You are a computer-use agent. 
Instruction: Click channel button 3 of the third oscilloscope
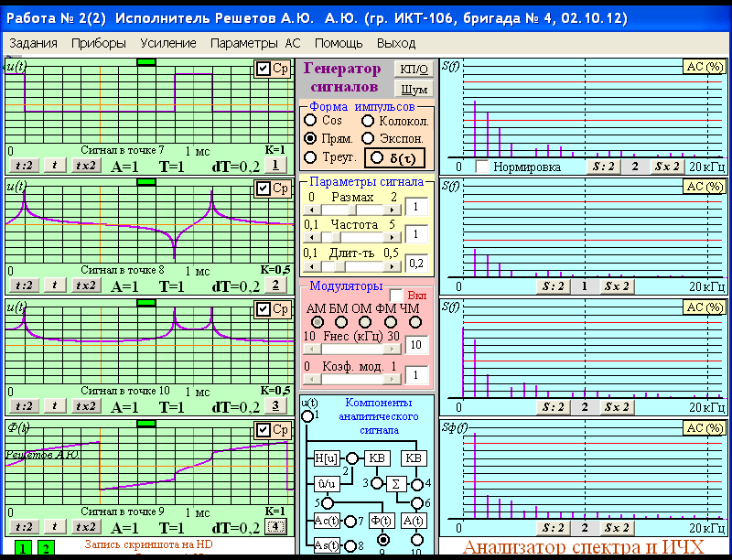[275, 405]
